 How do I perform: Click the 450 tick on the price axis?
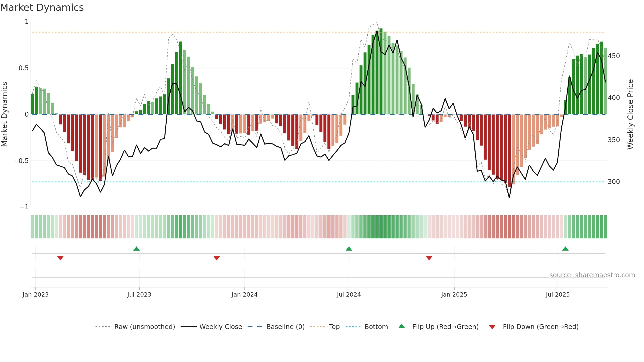(614, 56)
